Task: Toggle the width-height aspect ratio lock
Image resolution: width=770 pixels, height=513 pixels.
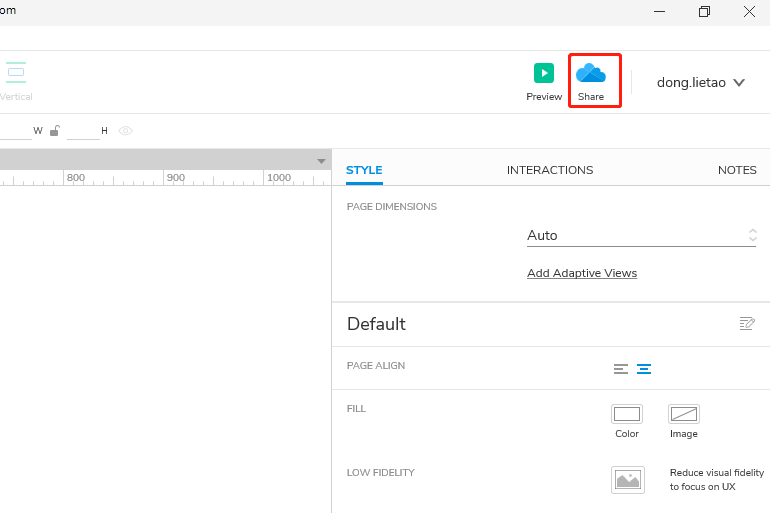Action: pyautogui.click(x=54, y=131)
